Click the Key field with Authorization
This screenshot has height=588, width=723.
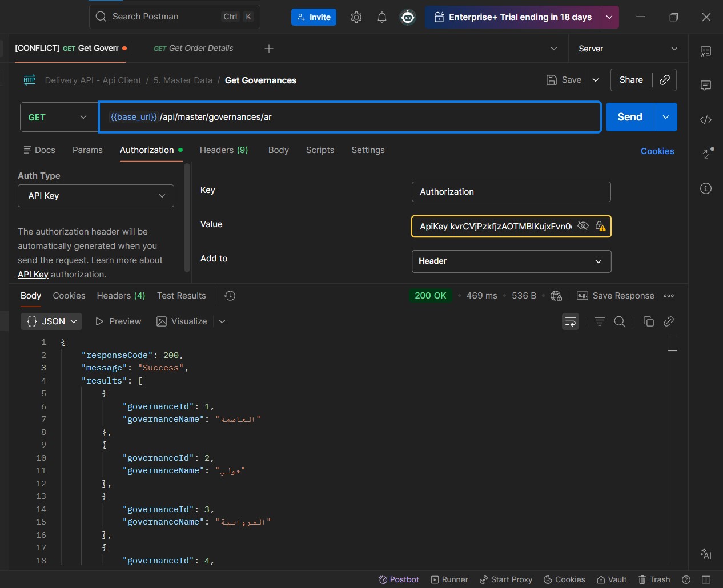click(x=511, y=192)
